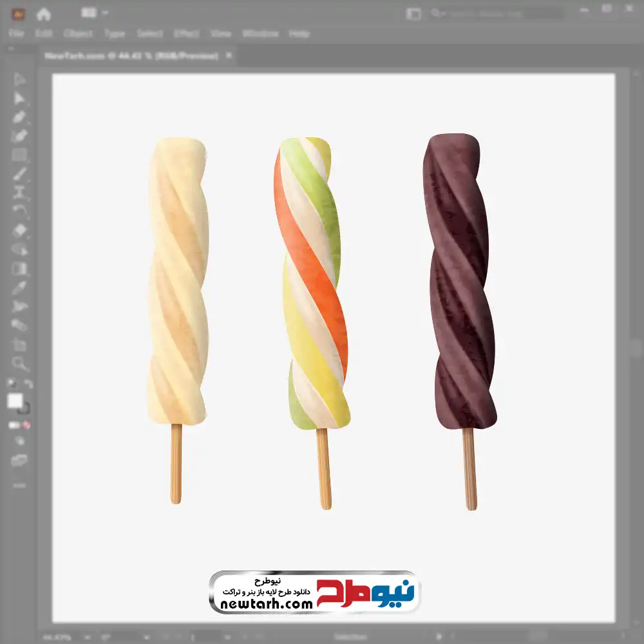Image resolution: width=644 pixels, height=644 pixels.
Task: Expand the Edit Toolbar three-dots menu
Action: 19,485
